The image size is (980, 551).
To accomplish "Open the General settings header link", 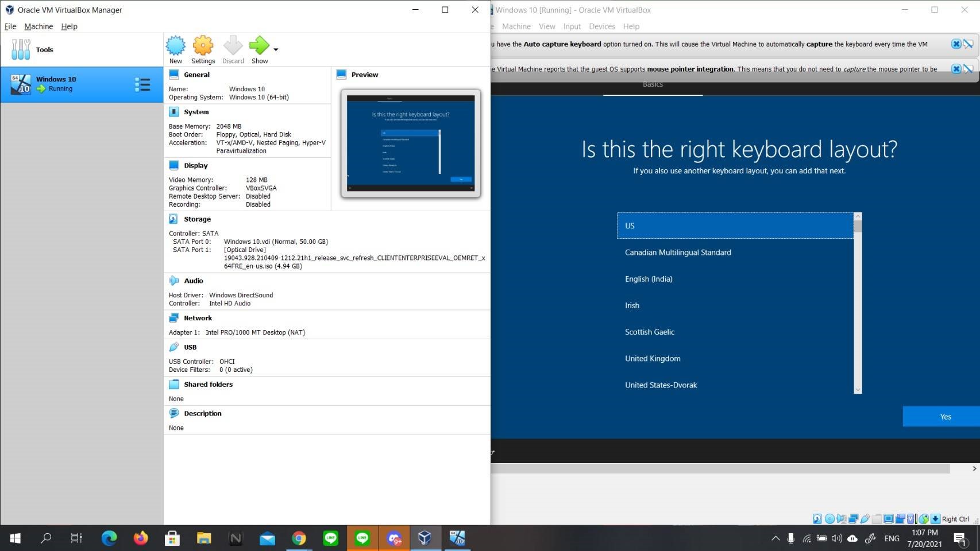I will [x=196, y=75].
